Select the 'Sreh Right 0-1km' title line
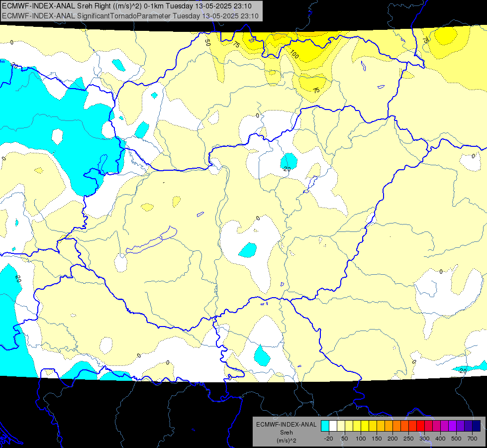The height and width of the screenshot is (448, 487). click(127, 6)
